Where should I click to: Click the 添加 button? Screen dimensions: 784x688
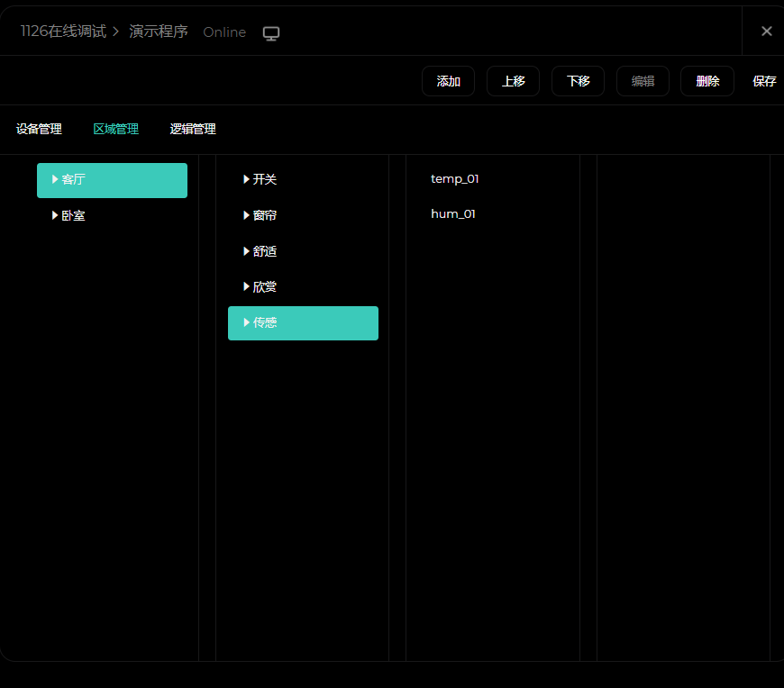tap(448, 81)
